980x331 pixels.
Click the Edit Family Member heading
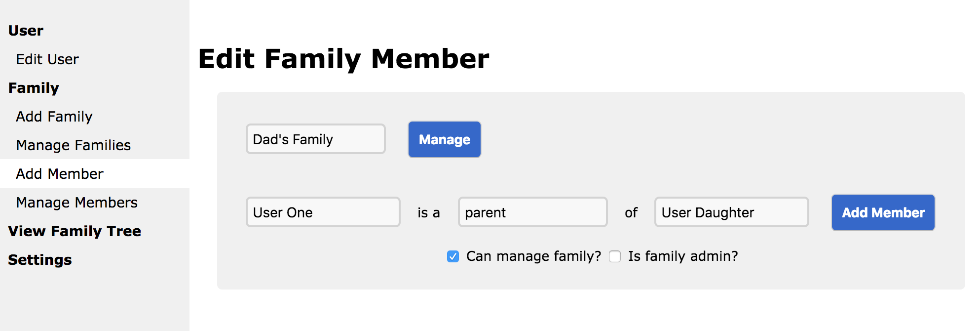343,59
